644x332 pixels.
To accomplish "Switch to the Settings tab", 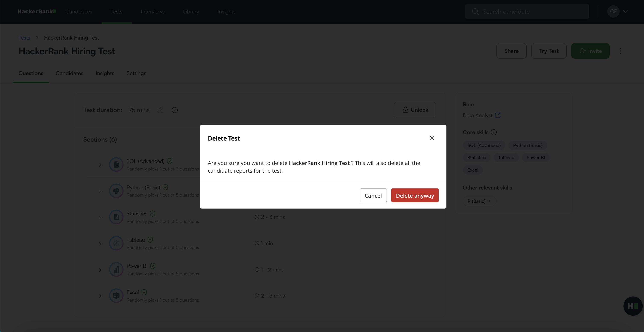I will coord(136,73).
